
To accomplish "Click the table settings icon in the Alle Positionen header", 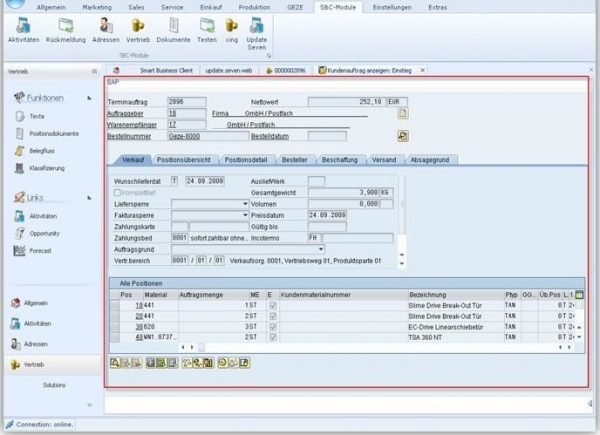I will (x=579, y=295).
